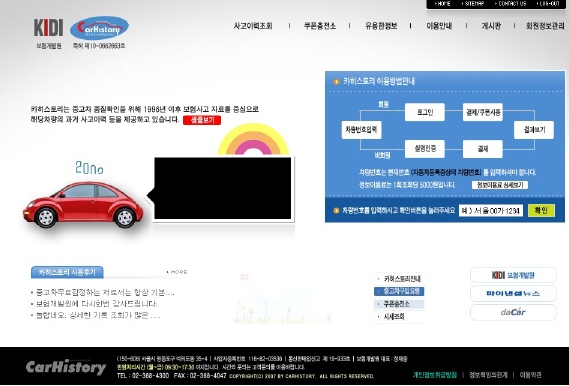Click the 로그인 step box

(425, 112)
